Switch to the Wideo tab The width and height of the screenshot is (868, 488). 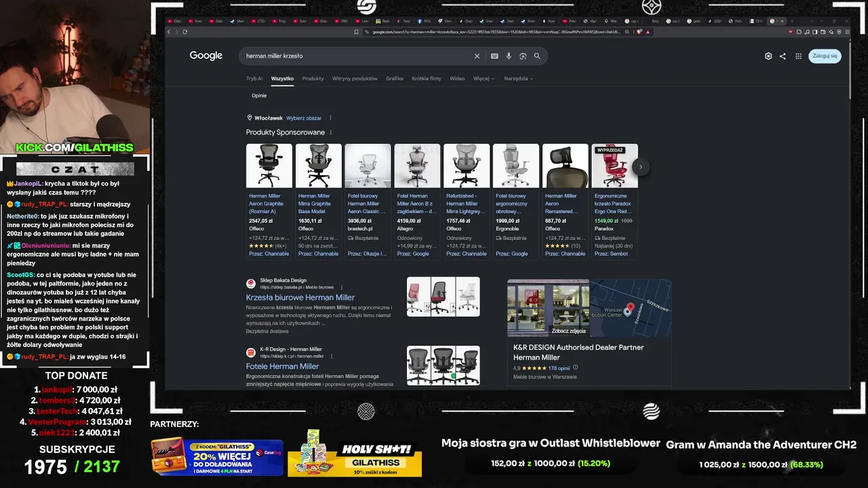(x=457, y=79)
